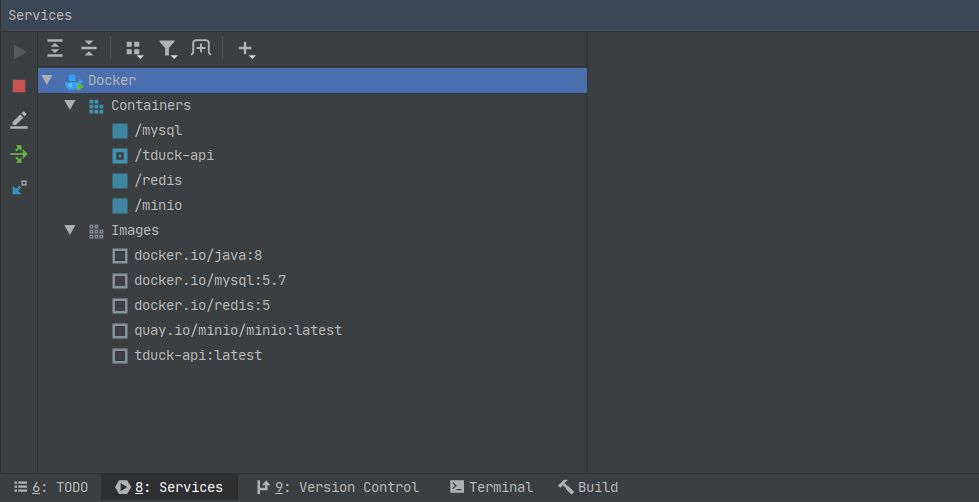Collapse the Docker tree node

[x=47, y=80]
